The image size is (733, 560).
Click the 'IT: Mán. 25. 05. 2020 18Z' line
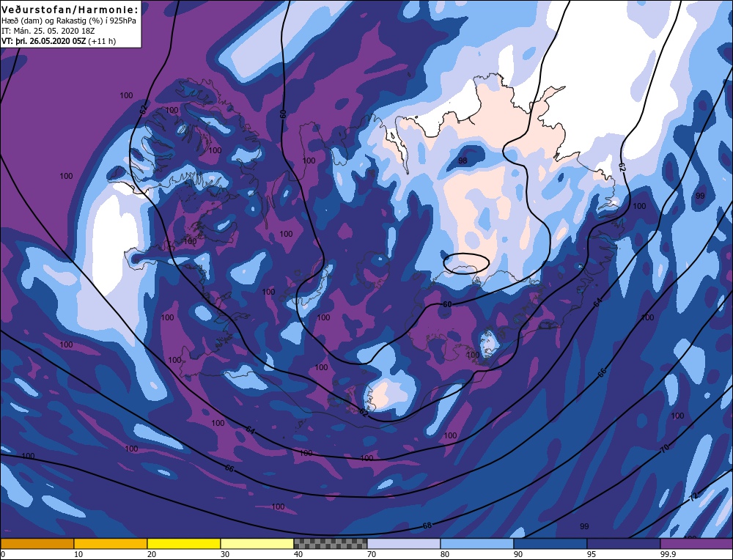tap(48, 31)
